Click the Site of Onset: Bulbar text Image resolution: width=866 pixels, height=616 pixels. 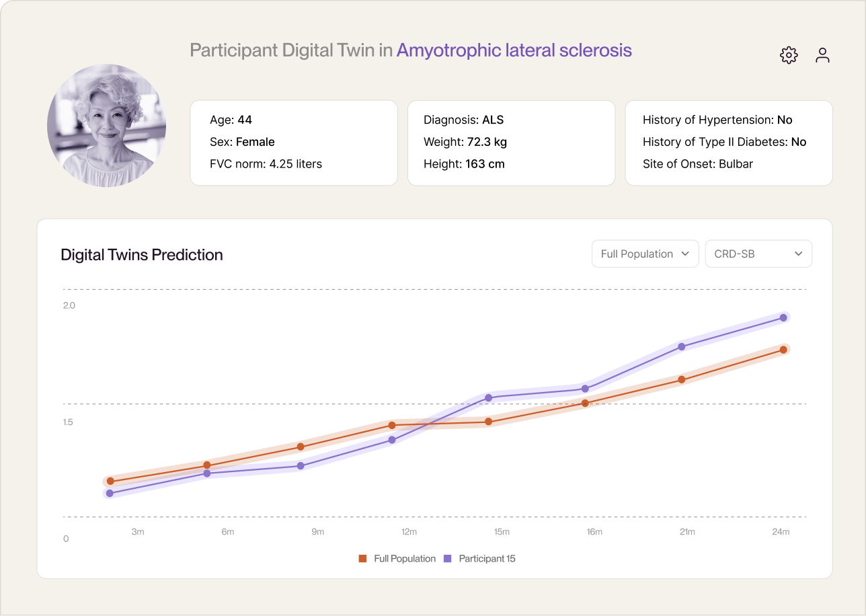click(x=698, y=164)
